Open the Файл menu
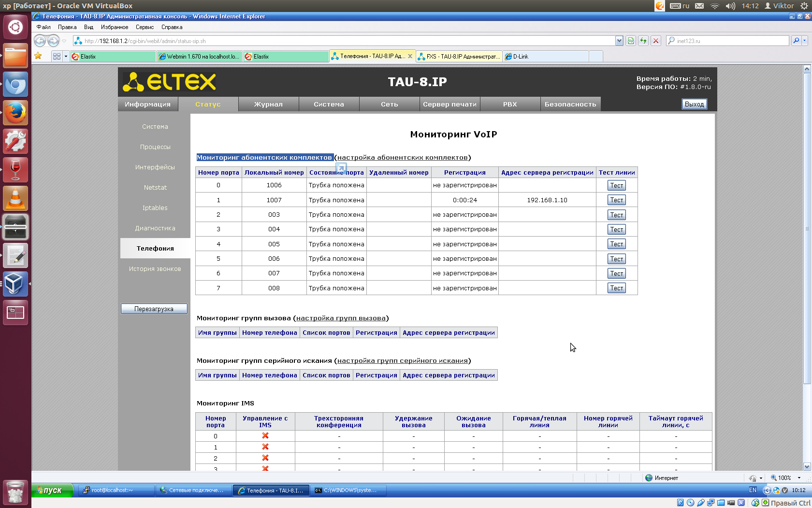The height and width of the screenshot is (508, 812). pyautogui.click(x=43, y=27)
